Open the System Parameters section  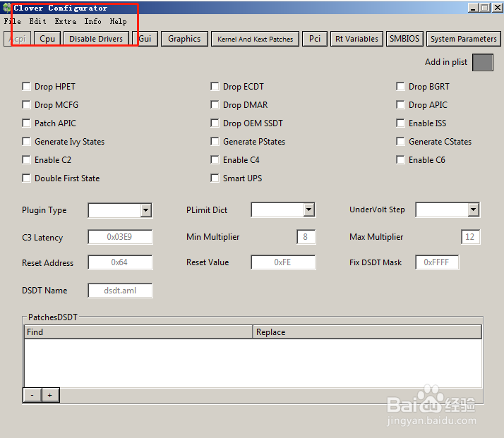click(x=464, y=39)
